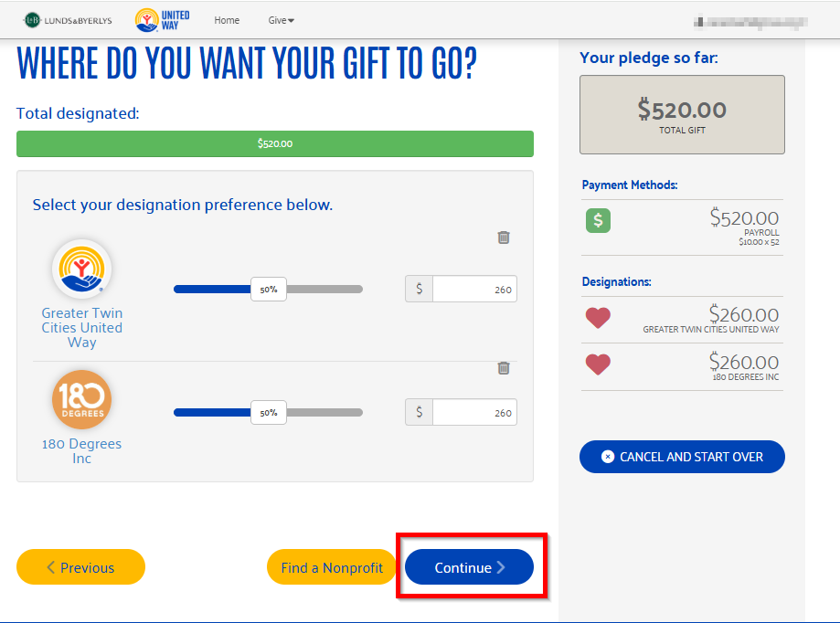Focus the United Way dollar amount field
The image size is (840, 623).
(x=474, y=289)
